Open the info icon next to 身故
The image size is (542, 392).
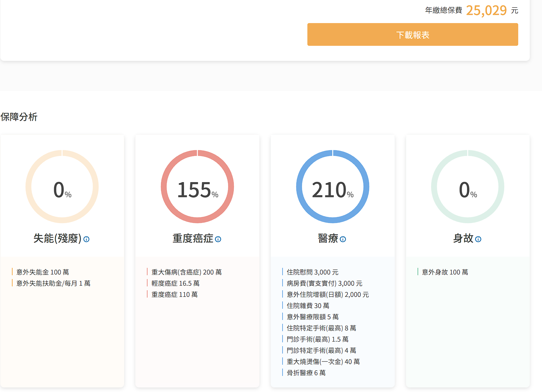[478, 239]
